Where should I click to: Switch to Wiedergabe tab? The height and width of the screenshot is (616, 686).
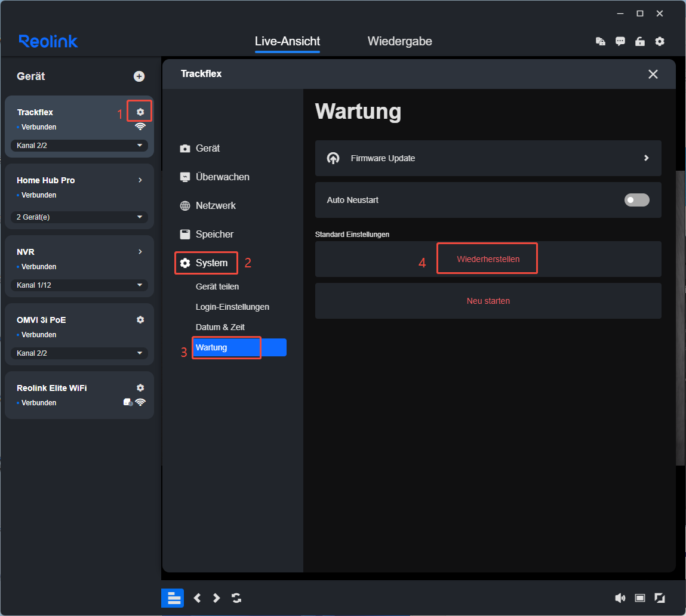(x=399, y=41)
